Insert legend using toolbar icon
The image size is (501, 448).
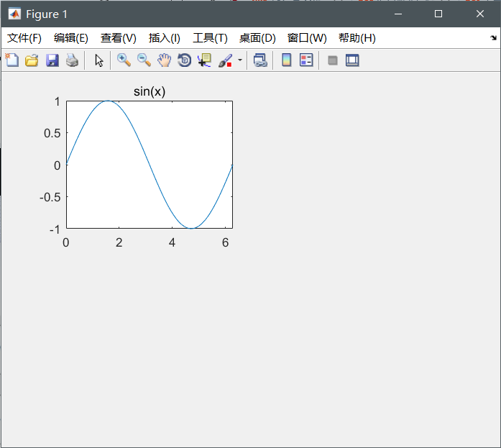point(306,60)
